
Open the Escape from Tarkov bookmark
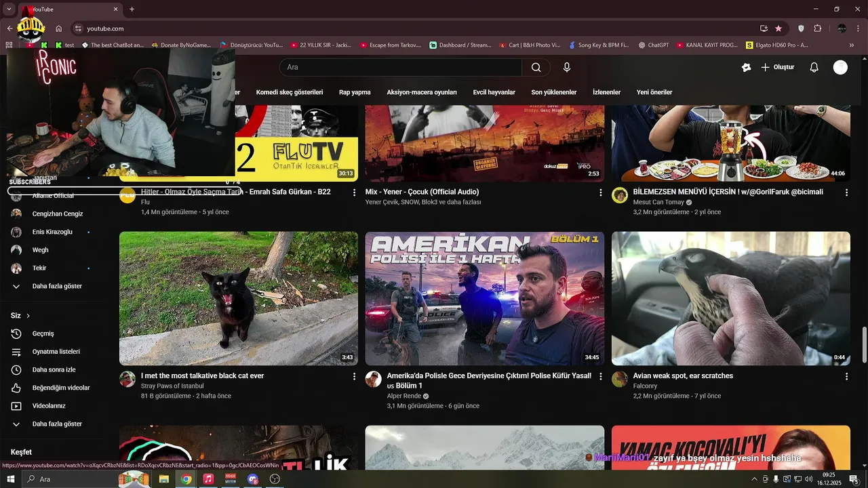[391, 45]
